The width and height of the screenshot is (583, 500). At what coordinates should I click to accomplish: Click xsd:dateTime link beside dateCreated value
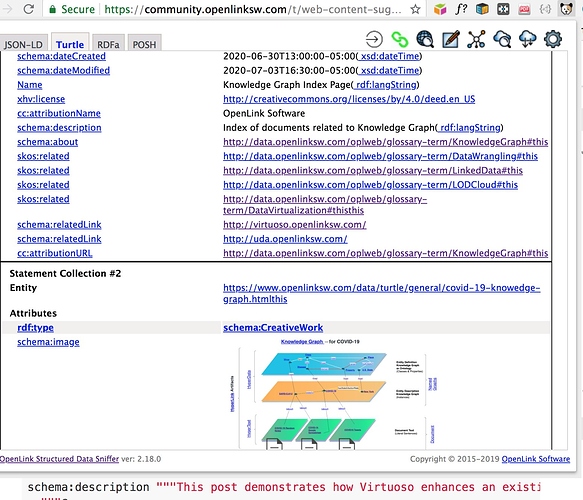coord(389,56)
